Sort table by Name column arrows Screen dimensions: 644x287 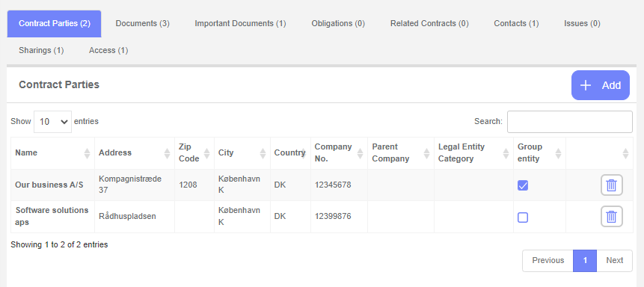87,153
